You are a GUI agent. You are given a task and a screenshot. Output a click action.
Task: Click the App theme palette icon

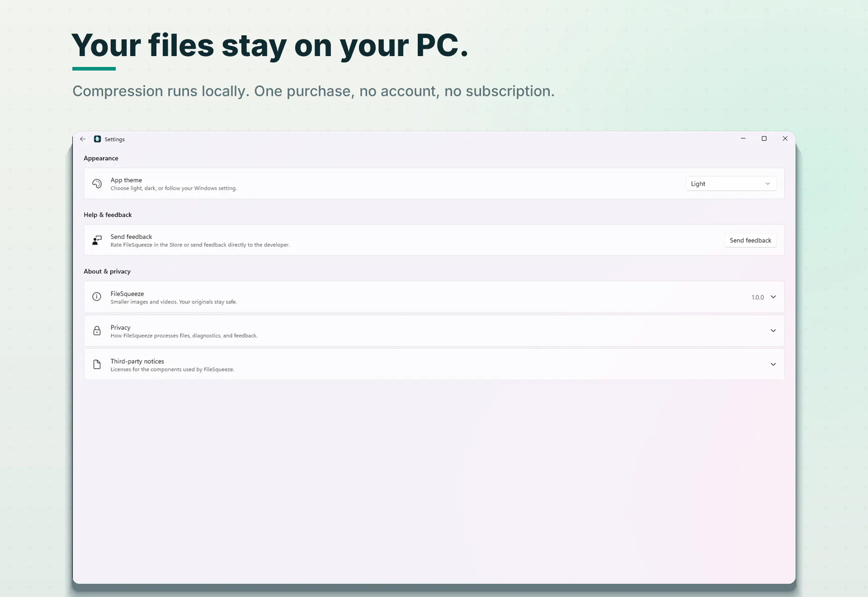(97, 184)
